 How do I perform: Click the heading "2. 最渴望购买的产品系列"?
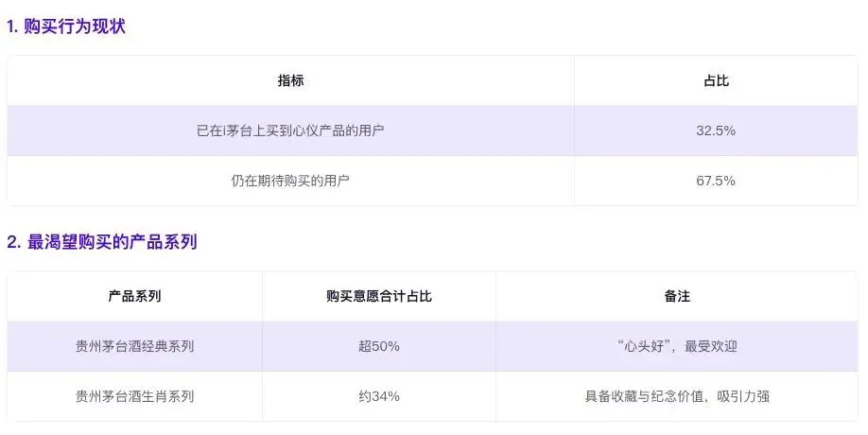(x=102, y=242)
